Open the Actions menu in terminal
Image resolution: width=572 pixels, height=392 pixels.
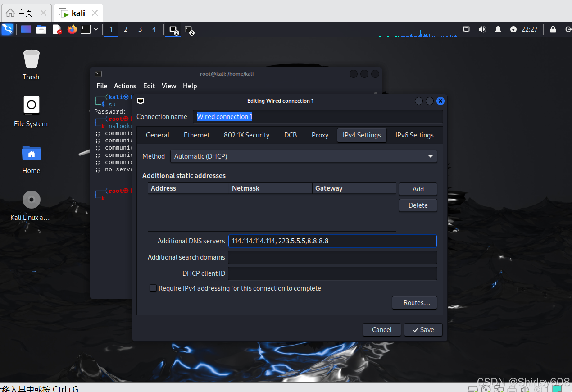[125, 86]
